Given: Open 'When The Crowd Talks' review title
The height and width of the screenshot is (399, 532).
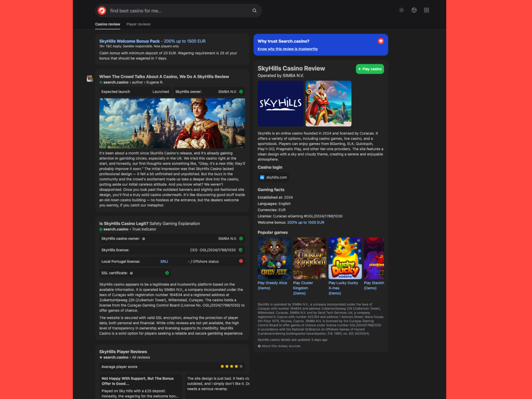Looking at the screenshot, I should 164,76.
